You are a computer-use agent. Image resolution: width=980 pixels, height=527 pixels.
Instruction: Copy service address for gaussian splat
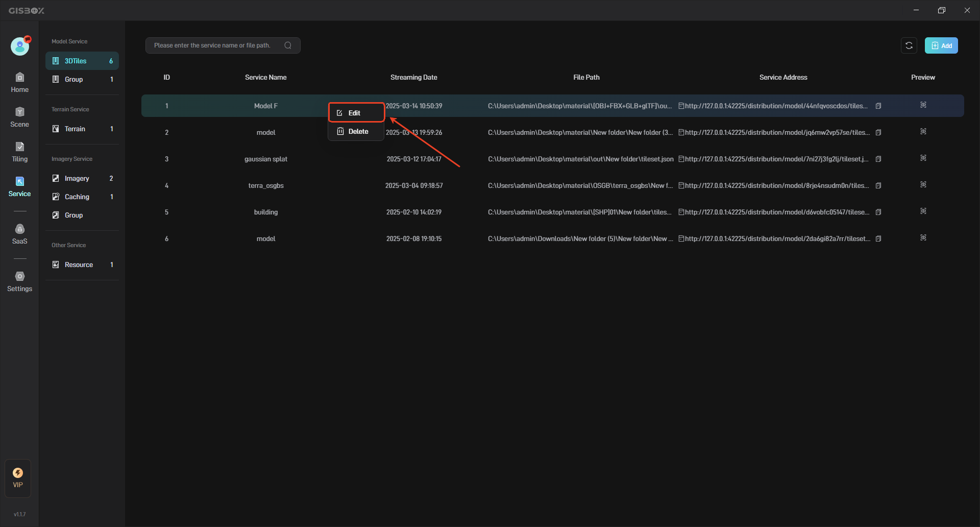pyautogui.click(x=878, y=159)
